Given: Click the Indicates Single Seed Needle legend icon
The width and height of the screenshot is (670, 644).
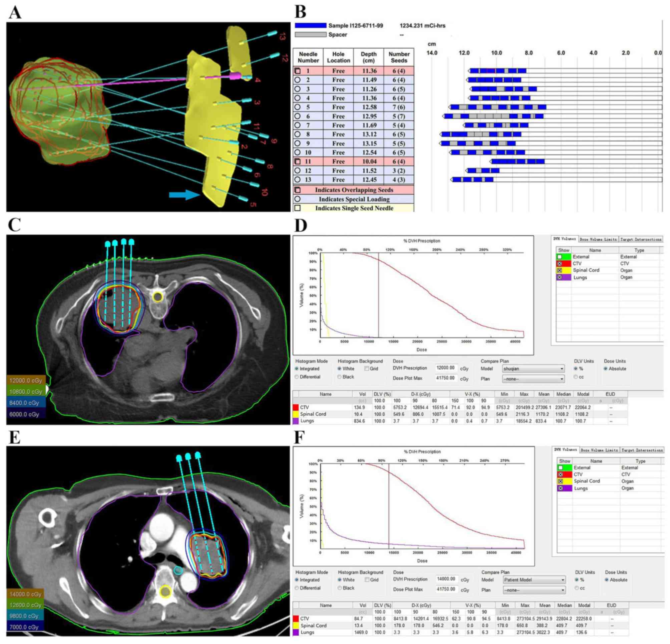Looking at the screenshot, I should click(298, 208).
